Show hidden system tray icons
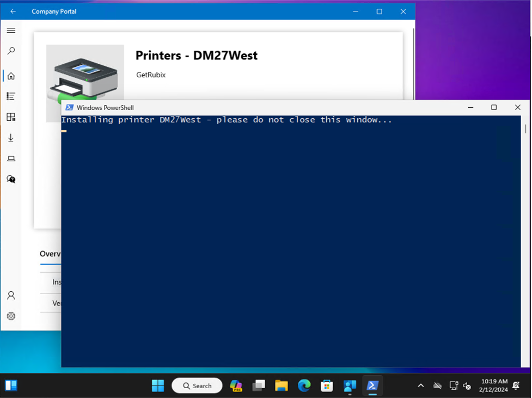This screenshot has height=398, width=532. pos(421,385)
